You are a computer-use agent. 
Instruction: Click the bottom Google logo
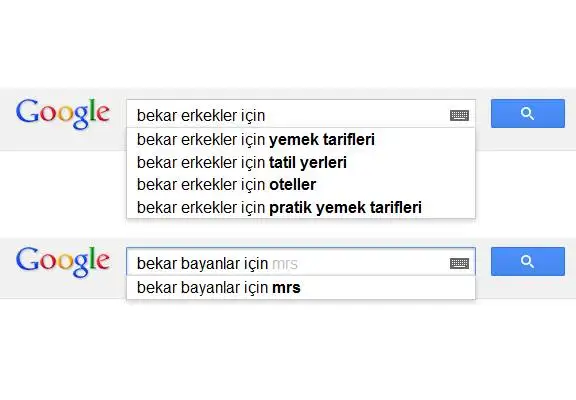coord(63,262)
